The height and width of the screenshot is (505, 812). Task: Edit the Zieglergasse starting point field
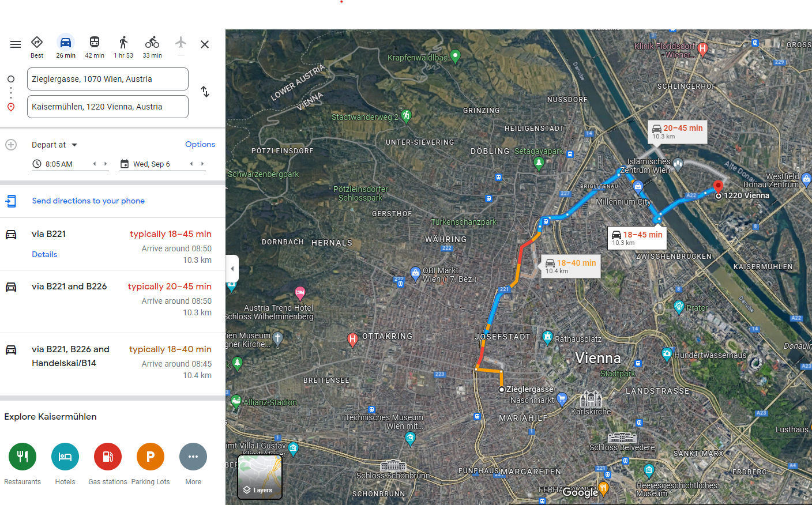[x=108, y=79]
